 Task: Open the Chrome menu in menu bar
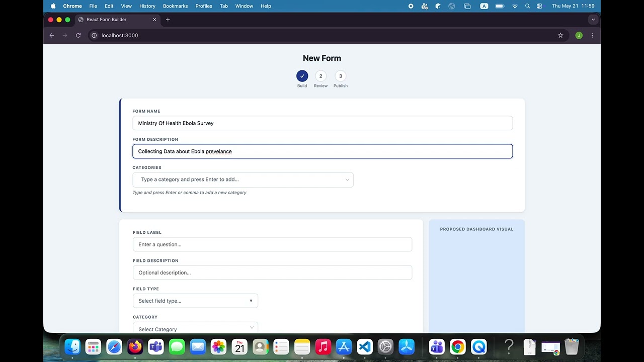72,6
